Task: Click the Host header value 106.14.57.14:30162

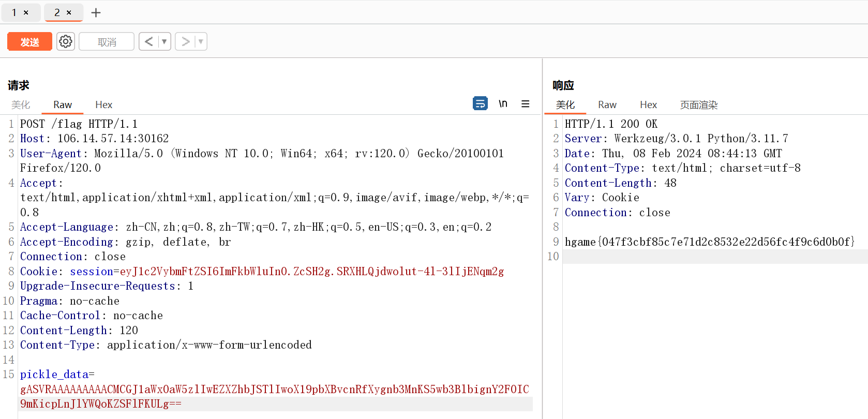Action: point(113,138)
